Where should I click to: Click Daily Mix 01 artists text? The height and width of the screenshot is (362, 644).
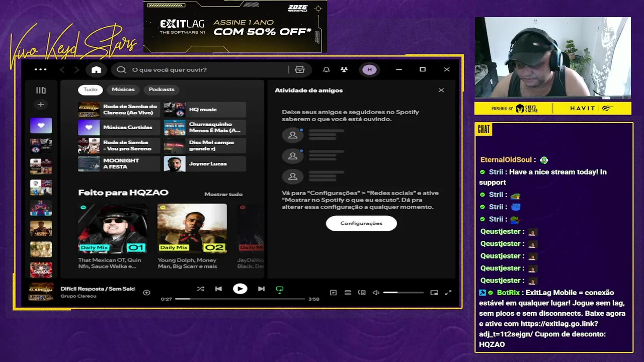click(x=110, y=263)
